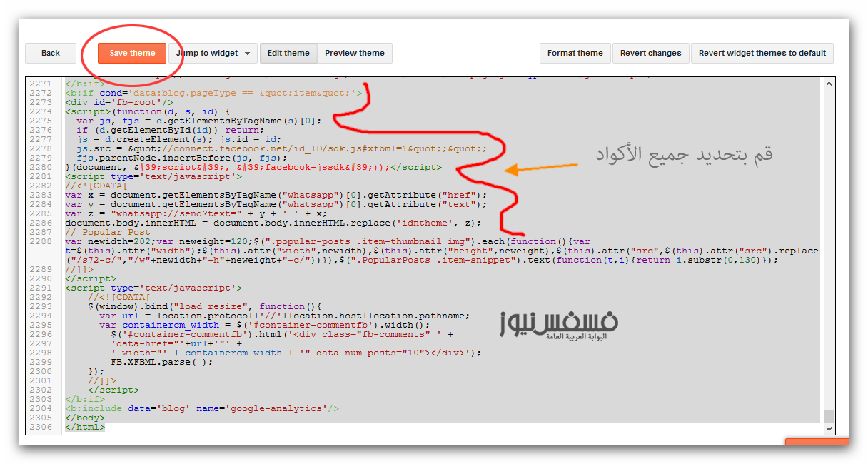Viewport: 868px width, 464px height.
Task: Click line number 2282 in the gutter
Action: point(41,186)
